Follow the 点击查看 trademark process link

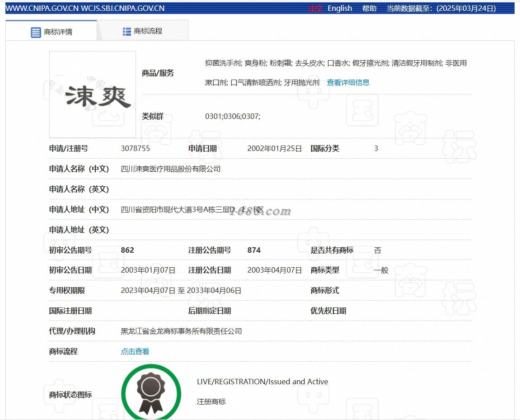pyautogui.click(x=135, y=351)
